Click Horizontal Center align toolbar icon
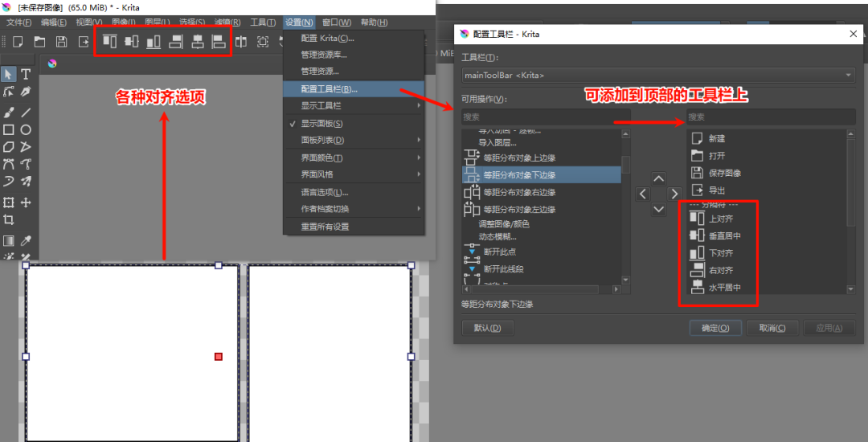The height and width of the screenshot is (442, 868). (x=197, y=42)
